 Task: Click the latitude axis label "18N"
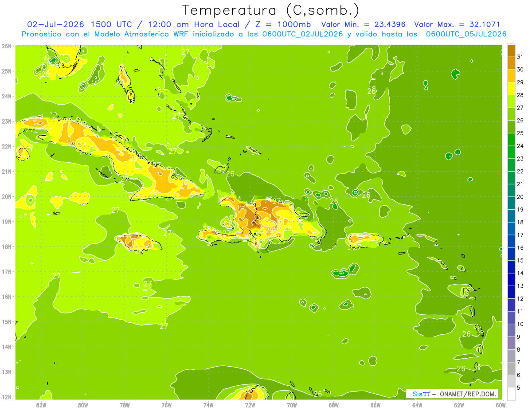pos(7,247)
